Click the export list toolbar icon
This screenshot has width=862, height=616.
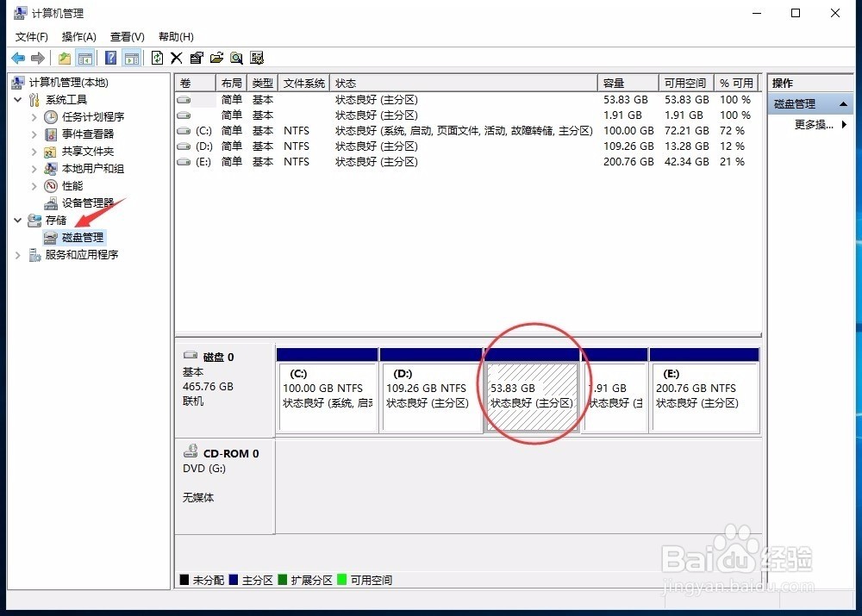pos(217,57)
